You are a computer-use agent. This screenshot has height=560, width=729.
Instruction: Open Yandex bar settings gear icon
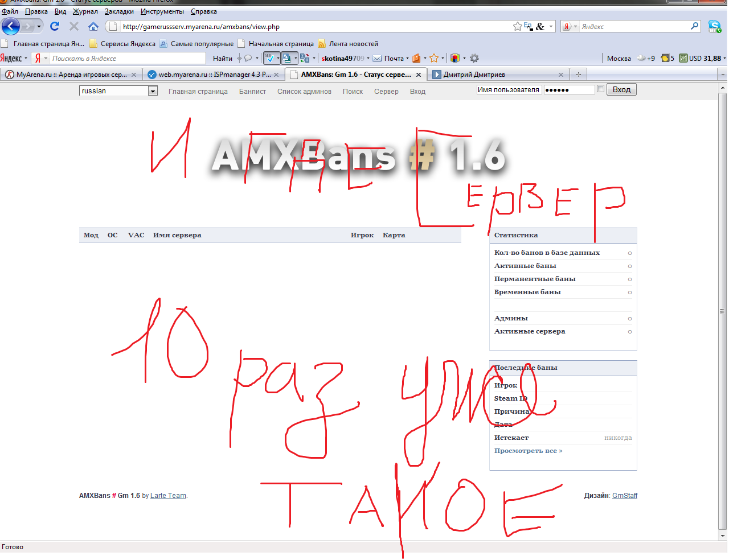pos(474,58)
